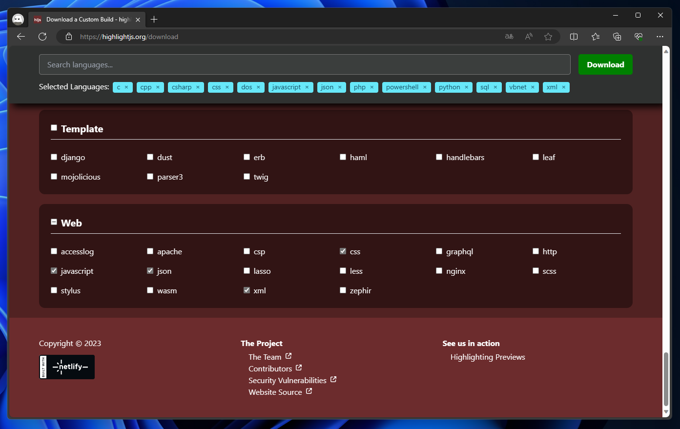Image resolution: width=680 pixels, height=429 pixels.
Task: Enable the wasm checkbox
Action: [x=150, y=290]
